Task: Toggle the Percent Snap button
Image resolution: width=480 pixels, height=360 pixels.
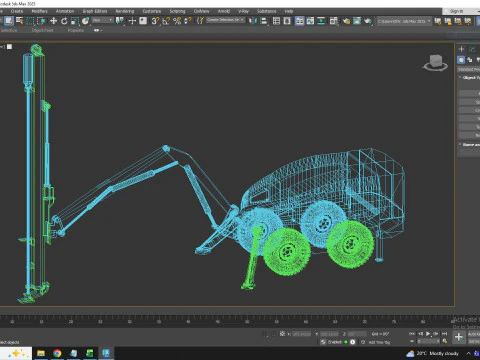Action: (x=177, y=21)
